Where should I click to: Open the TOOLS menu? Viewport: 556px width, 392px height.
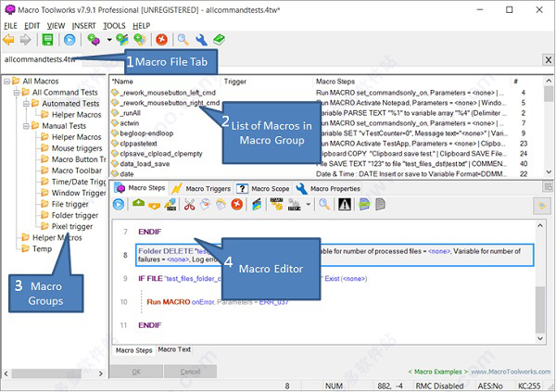(114, 26)
